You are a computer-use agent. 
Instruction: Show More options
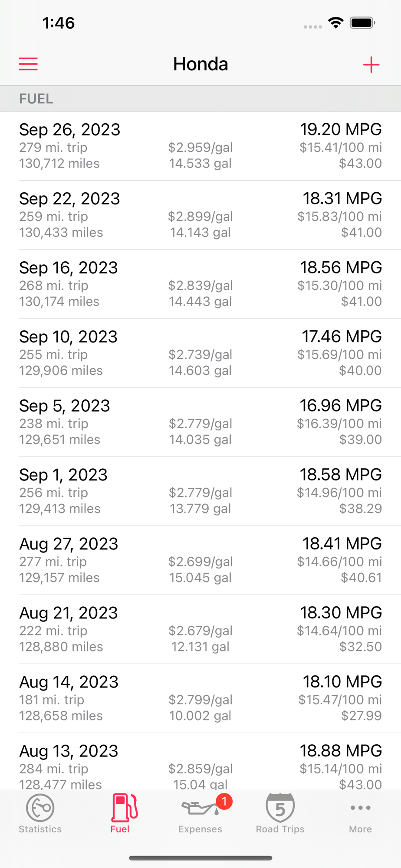[x=360, y=814]
